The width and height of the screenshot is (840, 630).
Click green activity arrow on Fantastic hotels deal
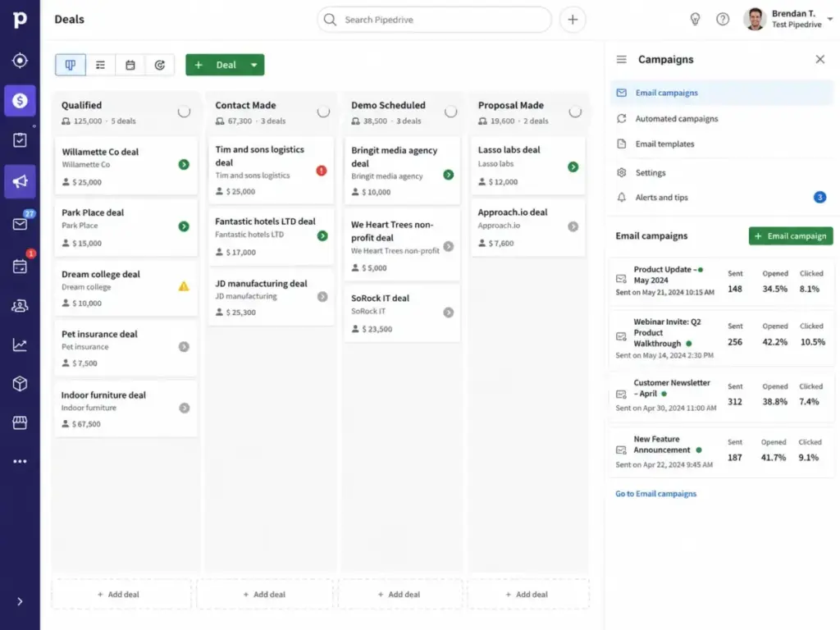click(322, 235)
